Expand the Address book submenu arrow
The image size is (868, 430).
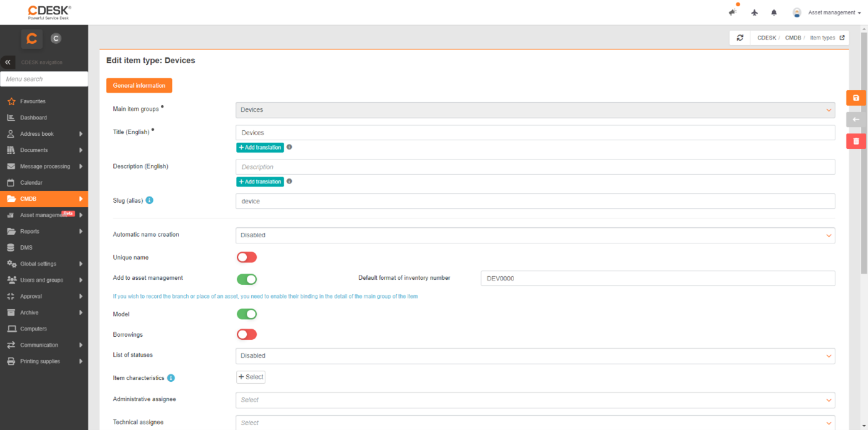click(81, 134)
